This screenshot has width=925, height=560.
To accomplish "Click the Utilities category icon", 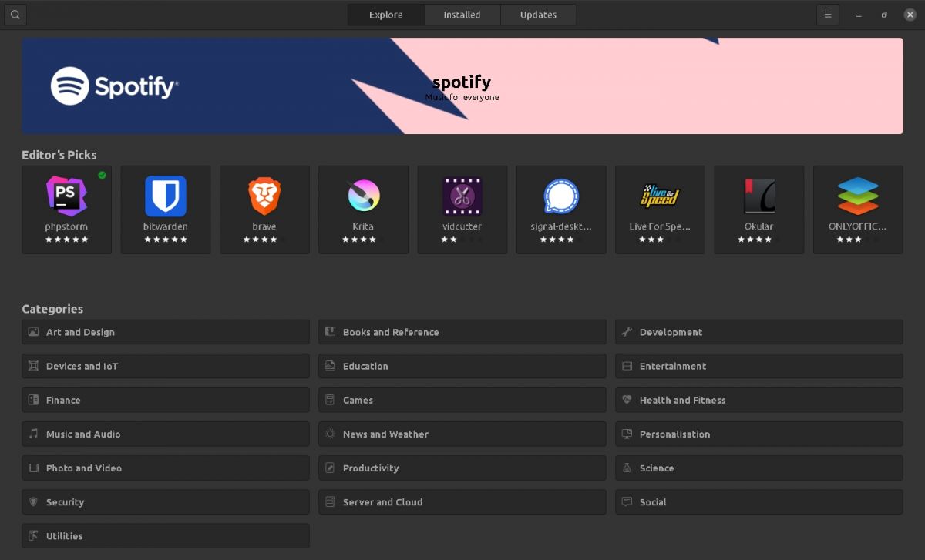I will pos(33,535).
